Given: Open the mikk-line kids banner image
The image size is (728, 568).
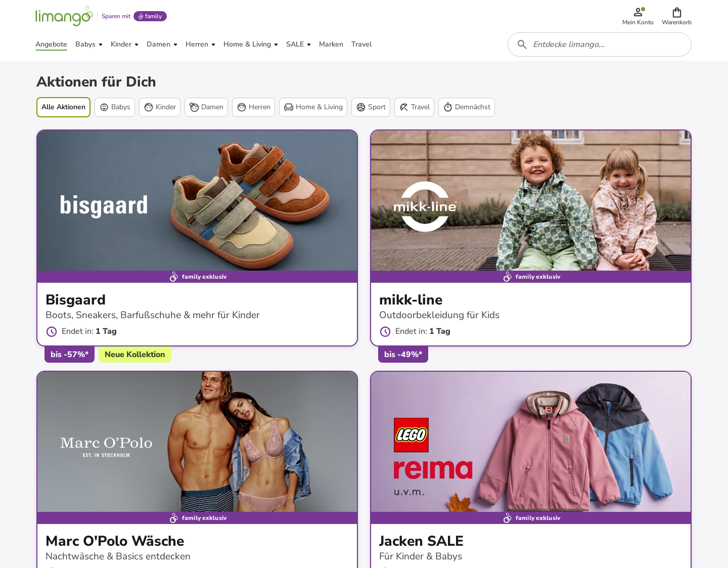Looking at the screenshot, I should (x=531, y=201).
